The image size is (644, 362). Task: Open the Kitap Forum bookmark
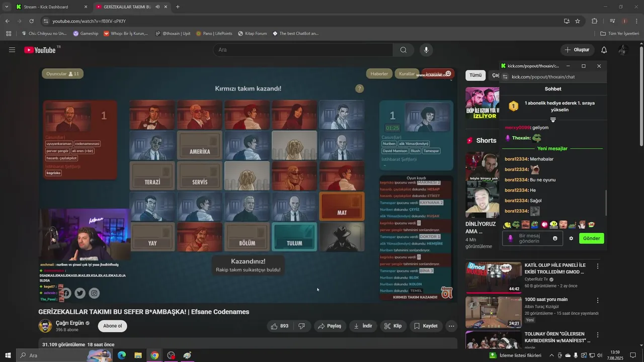pyautogui.click(x=252, y=34)
